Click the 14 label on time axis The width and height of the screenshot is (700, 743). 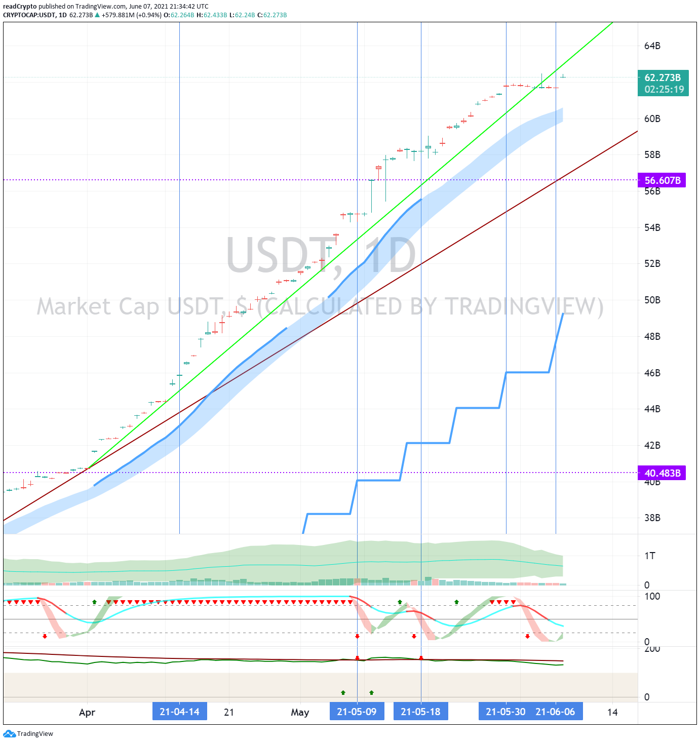click(x=612, y=712)
